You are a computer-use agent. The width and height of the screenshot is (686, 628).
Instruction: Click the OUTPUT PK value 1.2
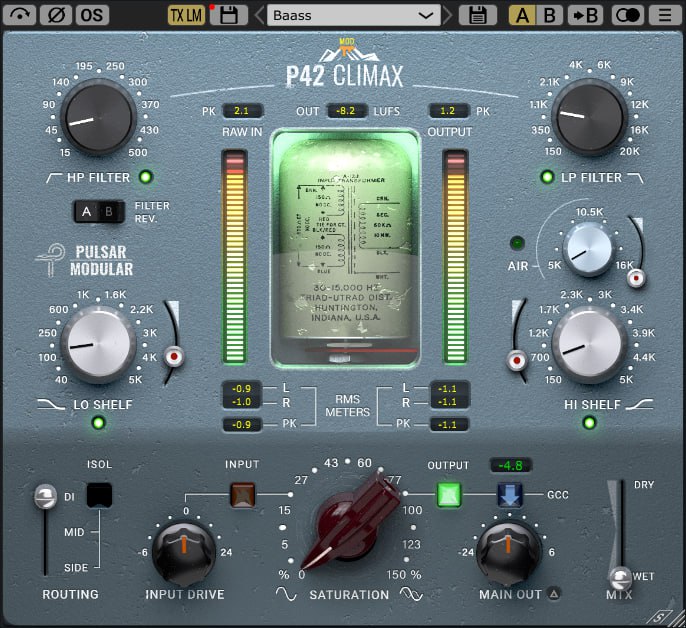click(x=448, y=111)
